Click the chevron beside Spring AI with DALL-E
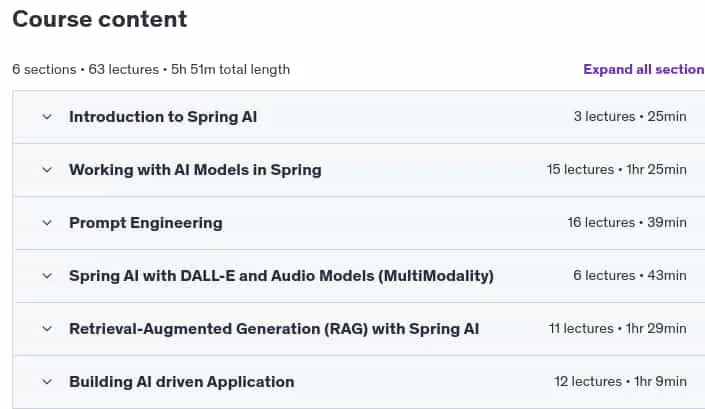The height and width of the screenshot is (409, 705). [47, 276]
